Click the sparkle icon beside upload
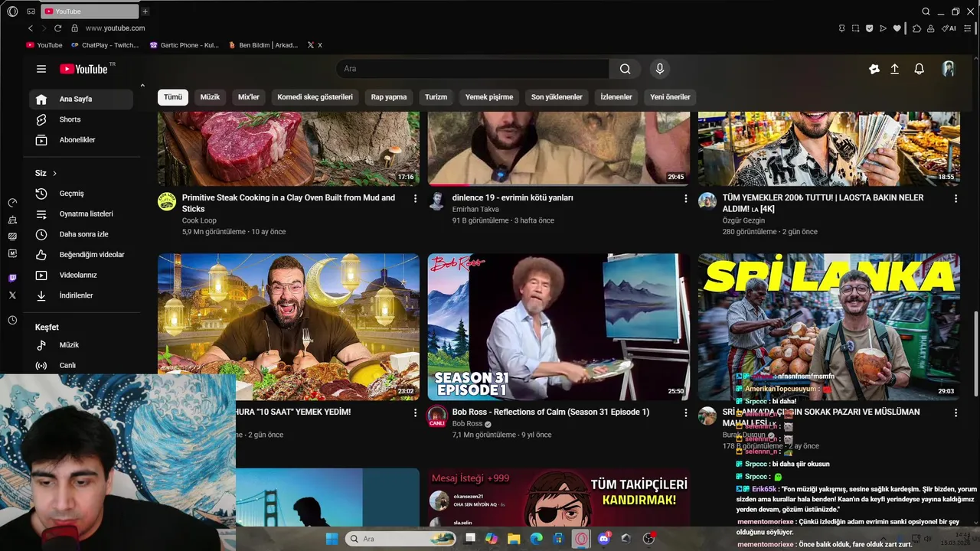 [874, 69]
